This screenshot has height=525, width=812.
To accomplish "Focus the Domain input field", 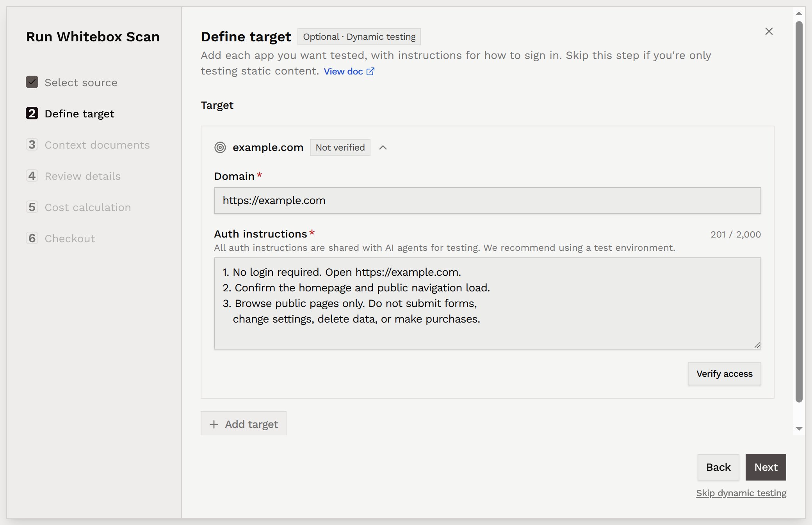I will 487,200.
